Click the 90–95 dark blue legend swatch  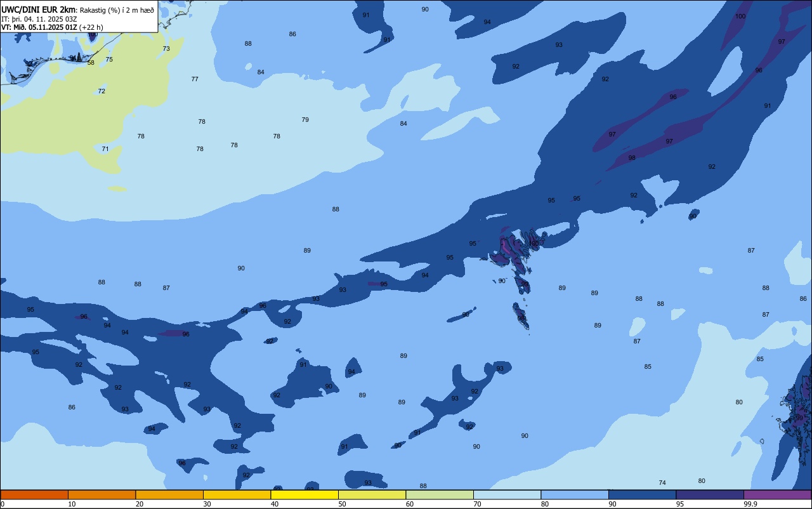(642, 494)
